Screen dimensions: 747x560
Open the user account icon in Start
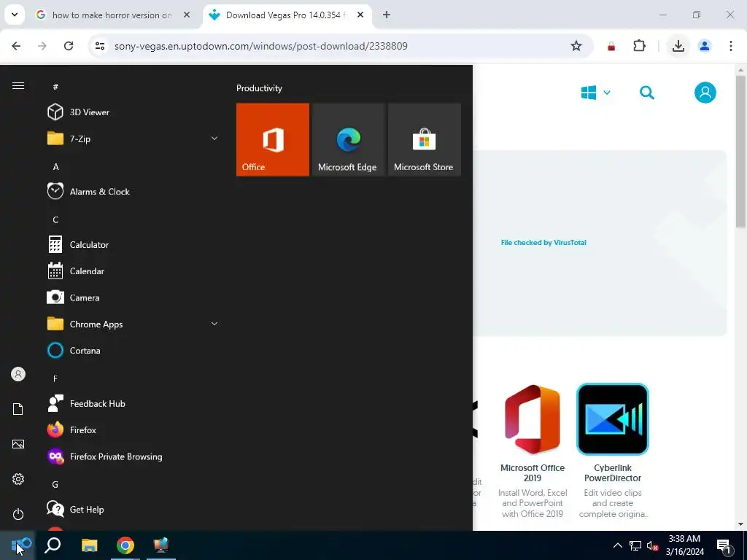(x=18, y=374)
